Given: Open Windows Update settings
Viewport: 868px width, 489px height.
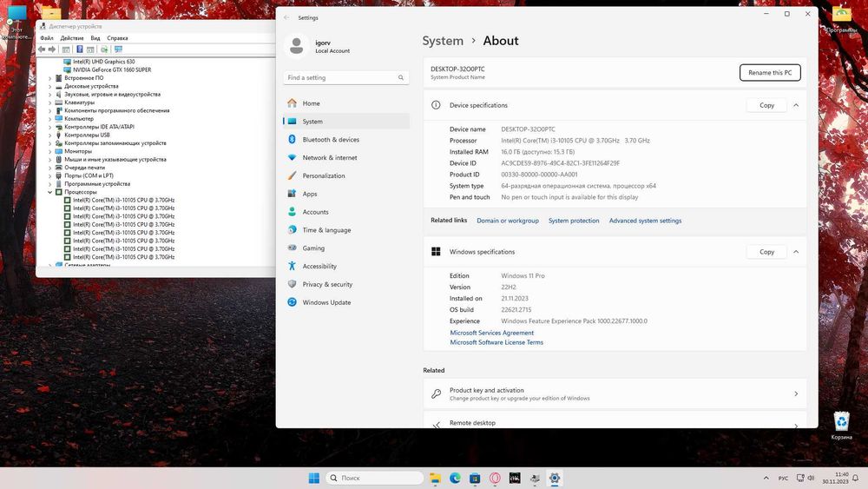Looking at the screenshot, I should (x=346, y=302).
